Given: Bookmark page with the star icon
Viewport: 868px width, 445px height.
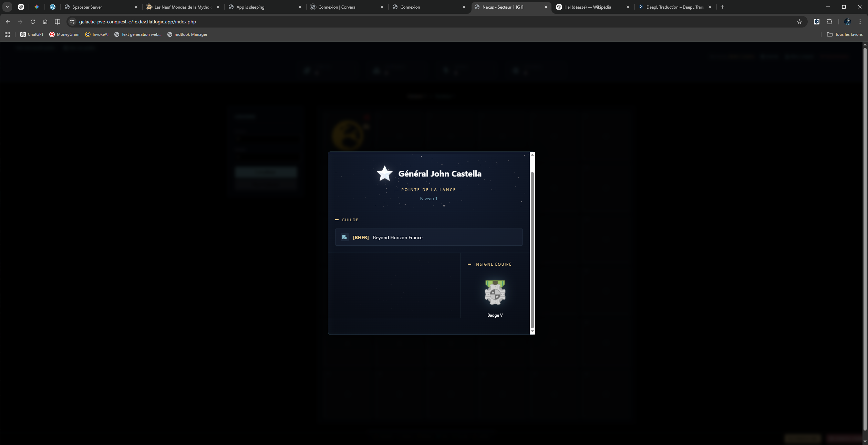Looking at the screenshot, I should click(x=799, y=22).
